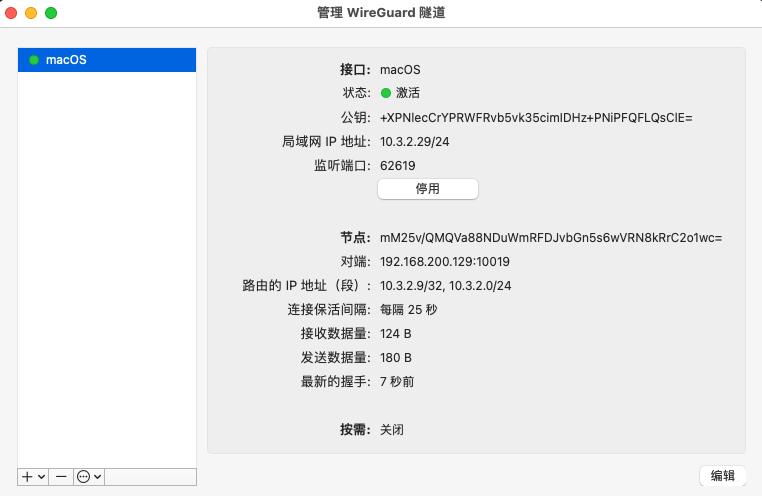
Task: Click the 节点 label
Action: click(355, 238)
